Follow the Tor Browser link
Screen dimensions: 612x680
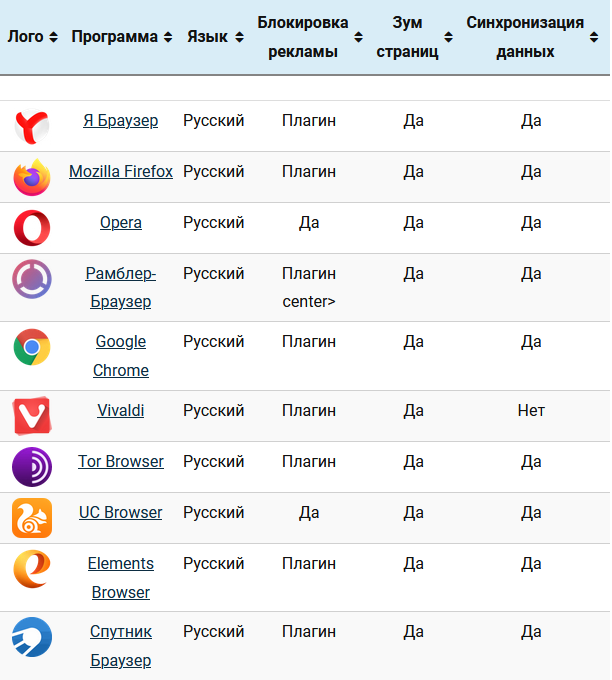[121, 461]
